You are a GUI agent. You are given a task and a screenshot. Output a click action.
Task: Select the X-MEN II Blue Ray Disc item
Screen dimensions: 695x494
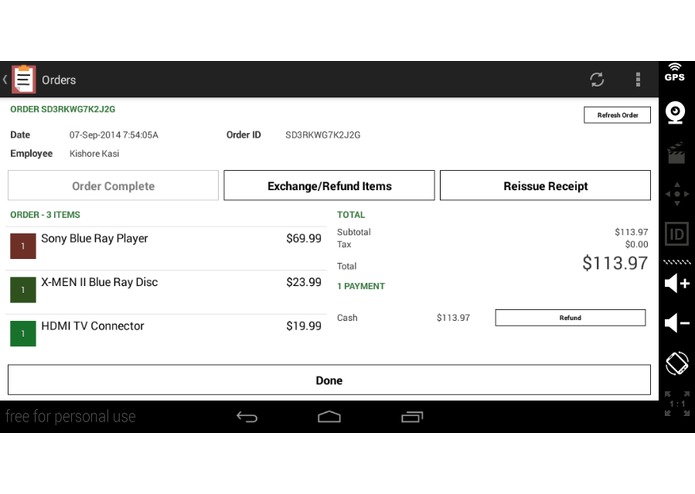[166, 292]
